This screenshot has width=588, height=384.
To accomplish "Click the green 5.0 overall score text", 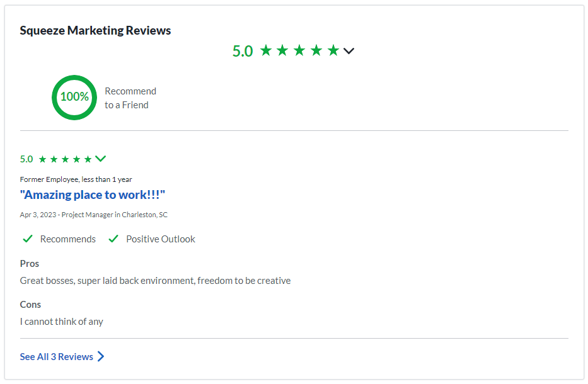I will coord(241,50).
